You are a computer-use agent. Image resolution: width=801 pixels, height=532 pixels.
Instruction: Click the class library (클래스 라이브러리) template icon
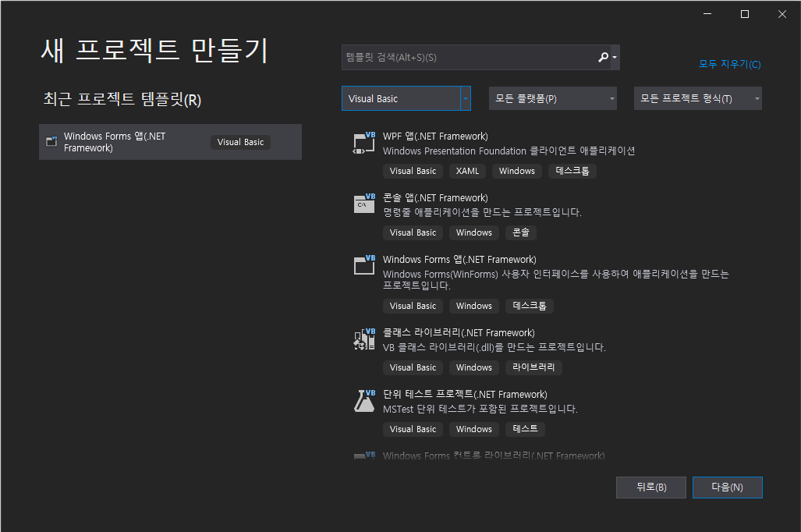tap(364, 339)
